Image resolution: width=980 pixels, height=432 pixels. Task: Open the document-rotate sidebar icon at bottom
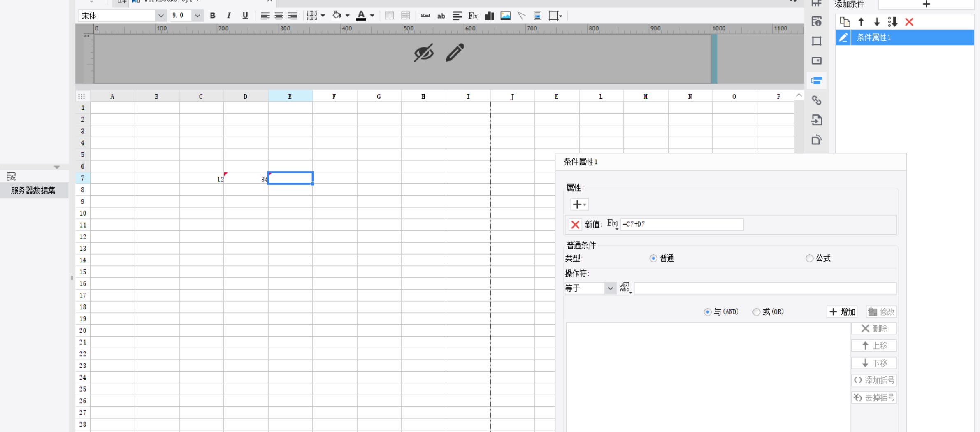pyautogui.click(x=817, y=140)
